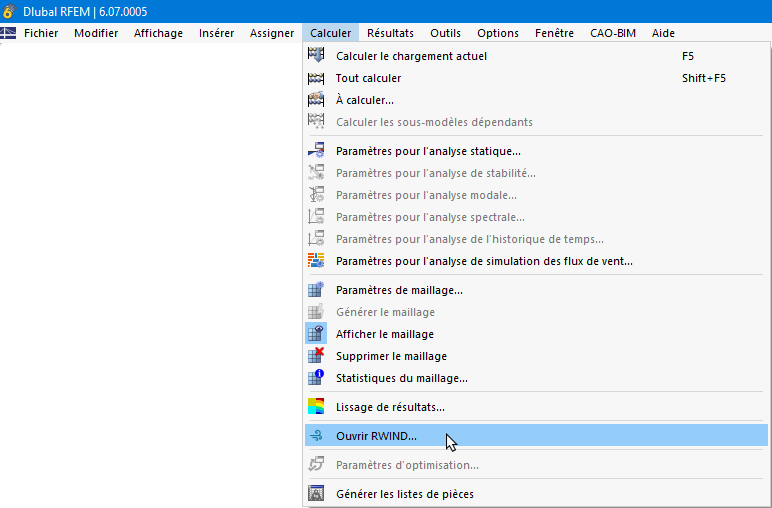Viewport: 772px width, 508px height.
Task: Open the Fenêtre menu
Action: [554, 33]
